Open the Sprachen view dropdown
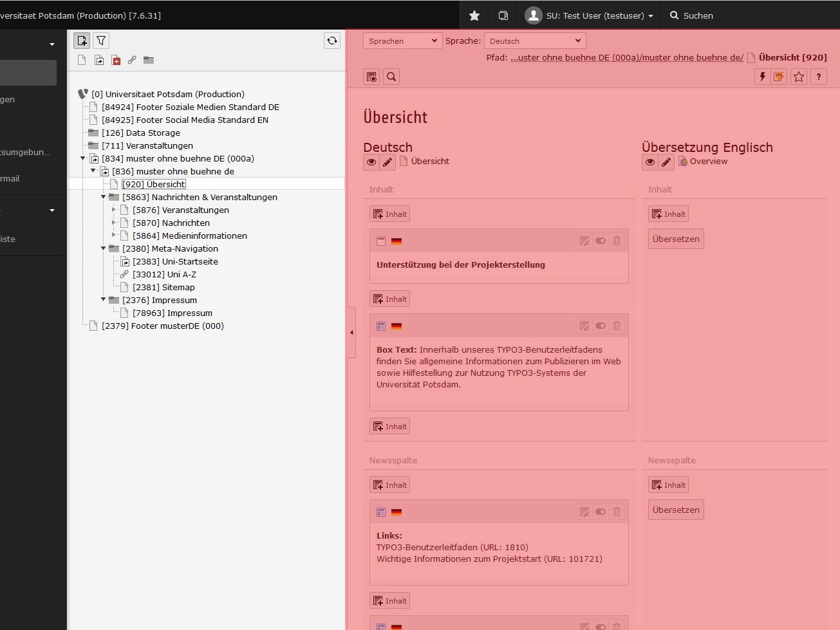The height and width of the screenshot is (630, 840). pyautogui.click(x=402, y=41)
